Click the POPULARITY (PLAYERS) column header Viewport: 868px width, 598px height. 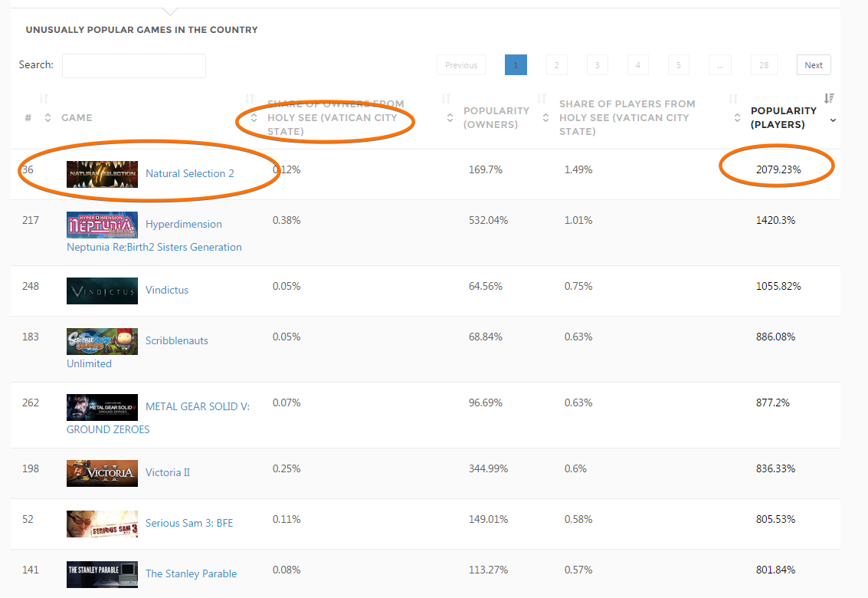(x=783, y=117)
